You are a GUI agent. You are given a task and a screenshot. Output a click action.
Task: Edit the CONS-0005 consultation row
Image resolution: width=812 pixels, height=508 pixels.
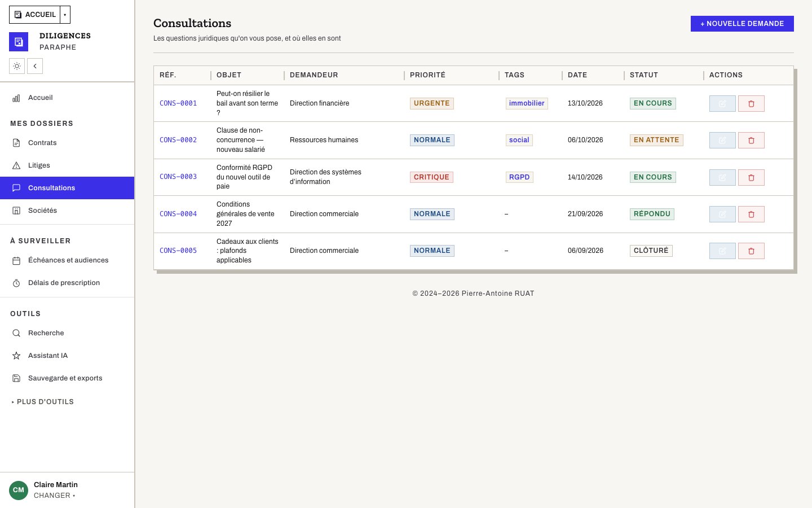point(722,251)
